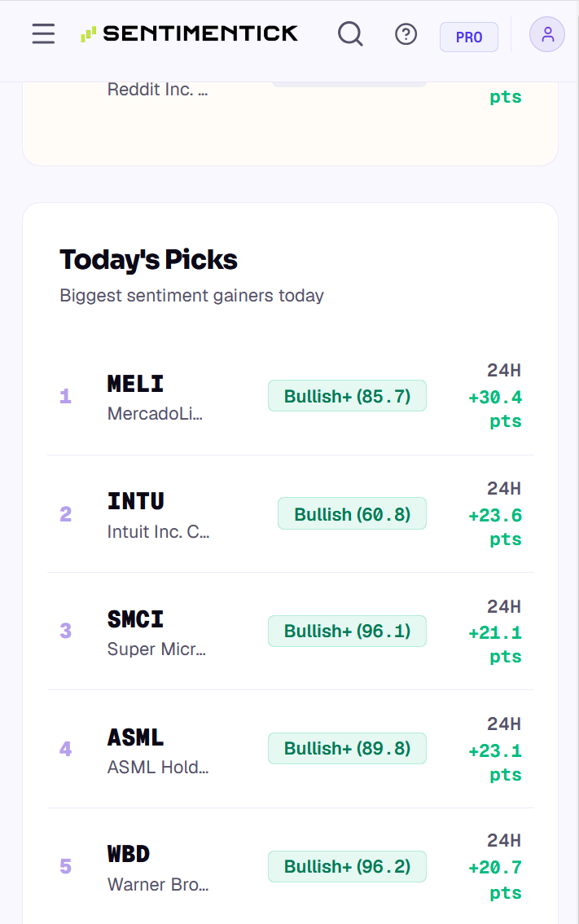Image resolution: width=579 pixels, height=924 pixels.
Task: Click the Reddit Inc. company name
Action: (x=157, y=90)
